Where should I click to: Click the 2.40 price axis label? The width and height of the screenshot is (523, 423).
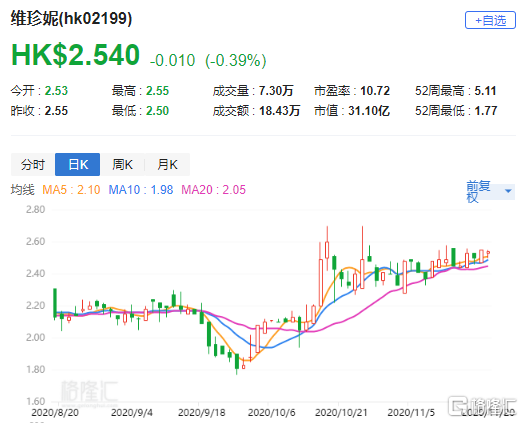(x=35, y=273)
